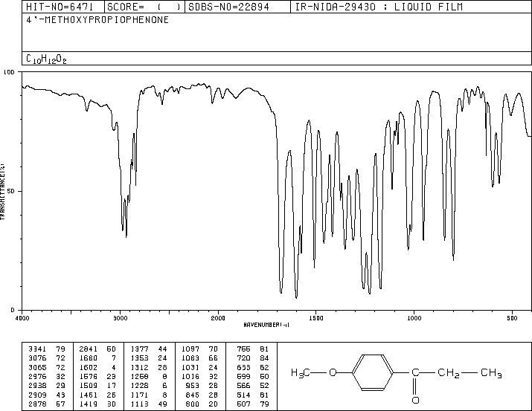Click the 2000 wavenumber axis label
Image resolution: width=532 pixels, height=411 pixels.
[x=218, y=318]
